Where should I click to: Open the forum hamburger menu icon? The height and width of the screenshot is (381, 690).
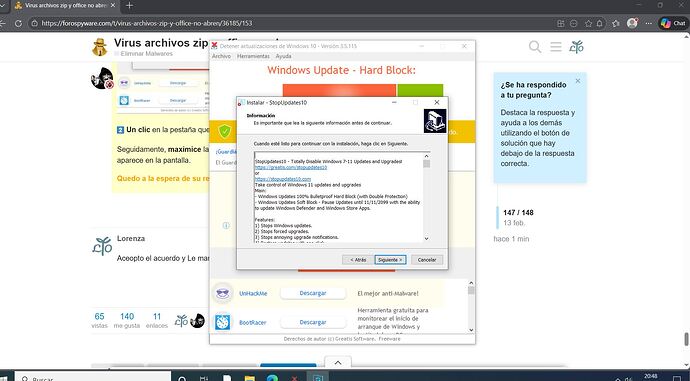tap(556, 46)
